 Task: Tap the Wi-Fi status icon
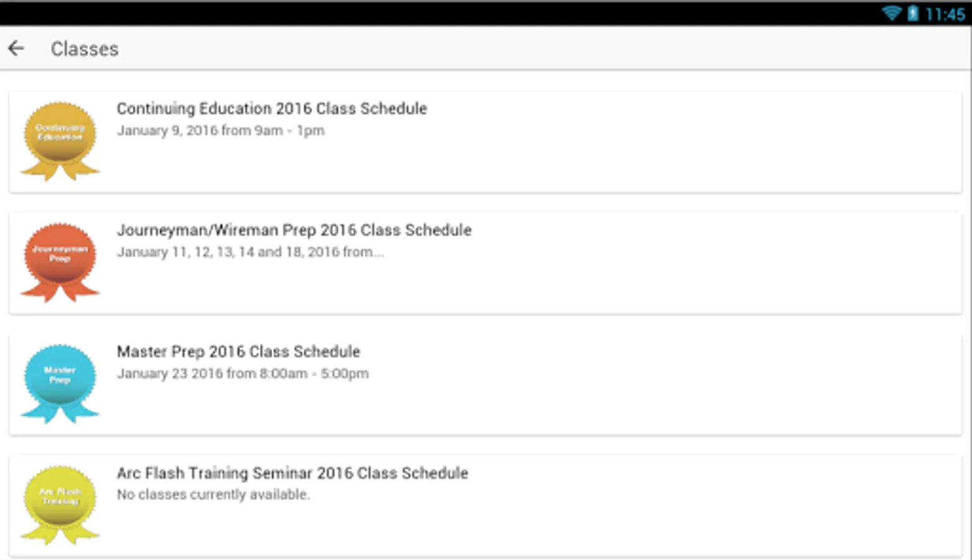coord(892,13)
